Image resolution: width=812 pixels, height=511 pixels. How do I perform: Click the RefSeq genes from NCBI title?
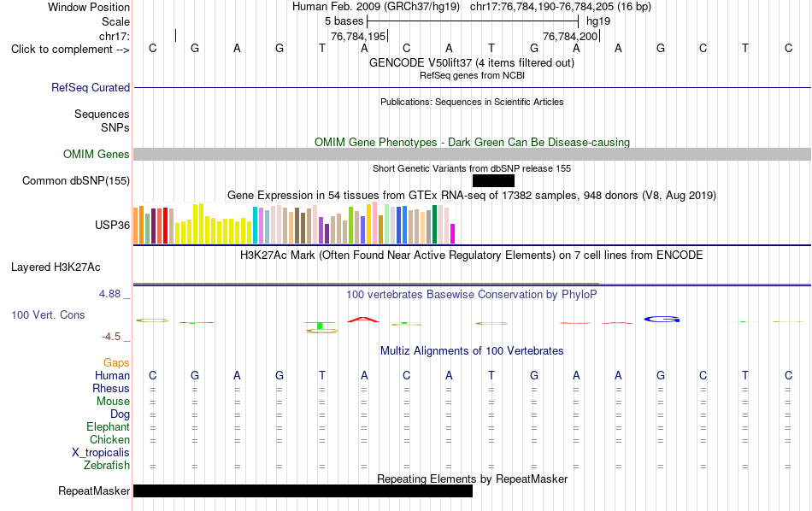coord(473,75)
